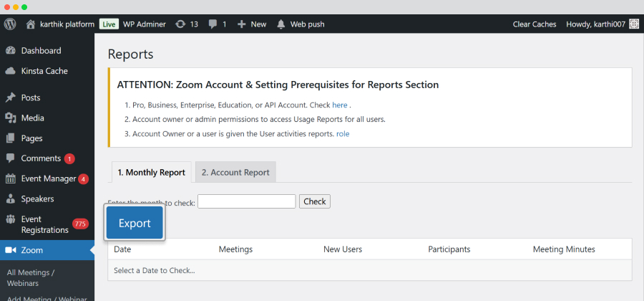Open Event Manager menu item
This screenshot has width=644, height=301.
tap(47, 179)
